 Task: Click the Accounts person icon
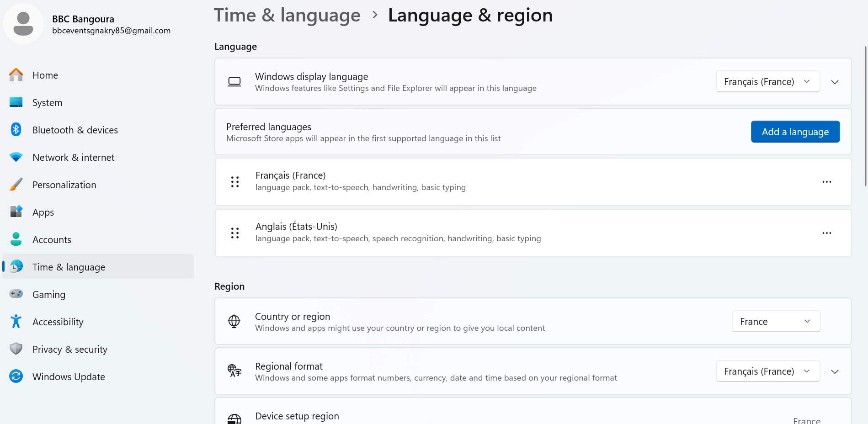click(x=16, y=239)
